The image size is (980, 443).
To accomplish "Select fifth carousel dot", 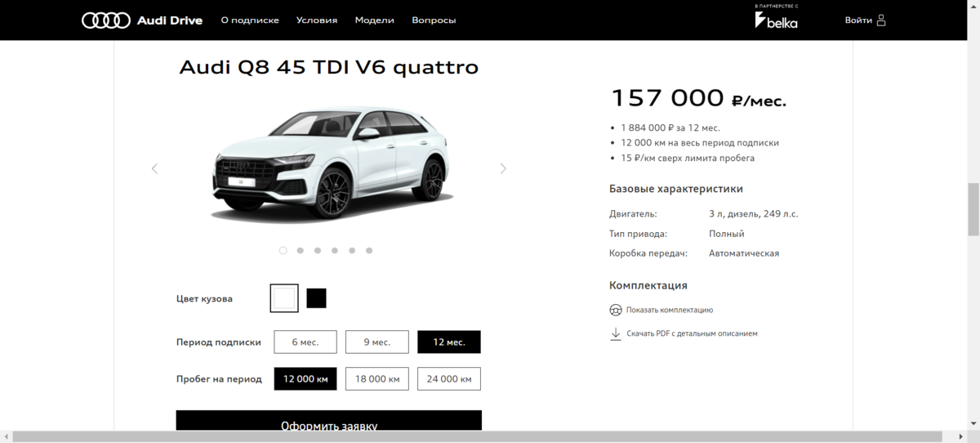I will tap(352, 251).
